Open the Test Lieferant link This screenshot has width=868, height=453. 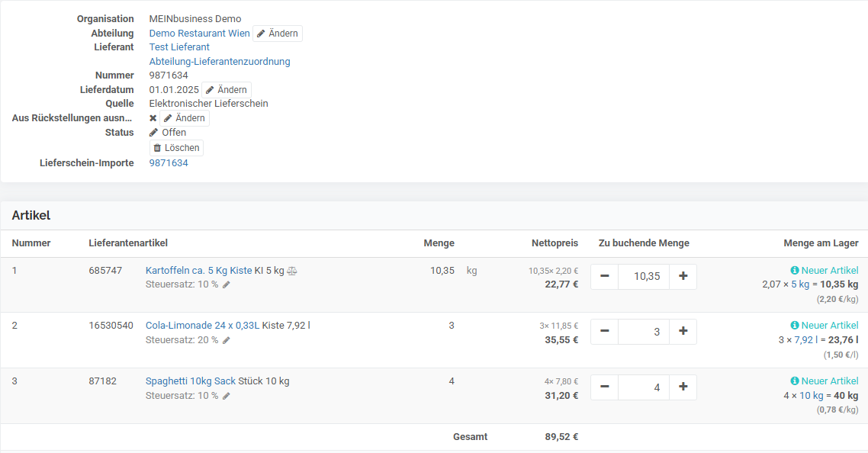[179, 47]
